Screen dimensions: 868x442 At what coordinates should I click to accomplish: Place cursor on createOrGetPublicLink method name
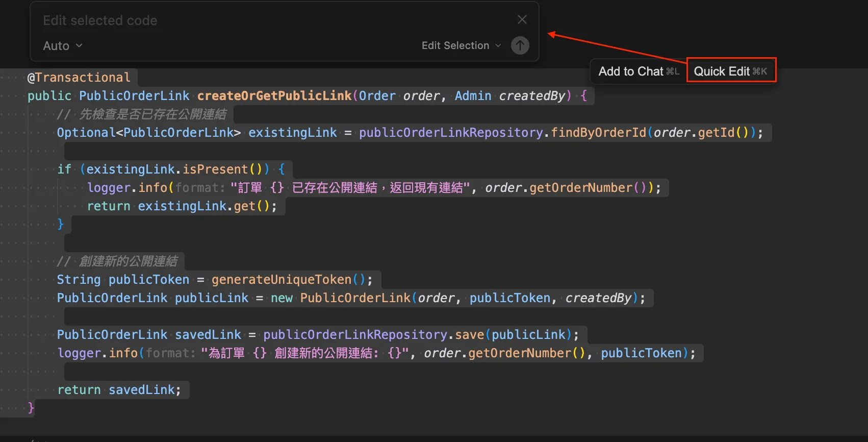tap(274, 96)
